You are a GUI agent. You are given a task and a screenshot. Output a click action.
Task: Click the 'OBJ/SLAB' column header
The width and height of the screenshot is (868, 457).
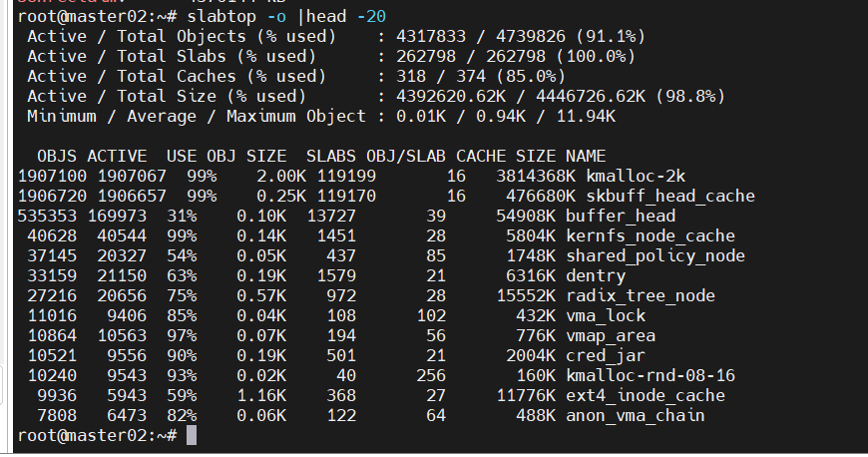[406, 157]
